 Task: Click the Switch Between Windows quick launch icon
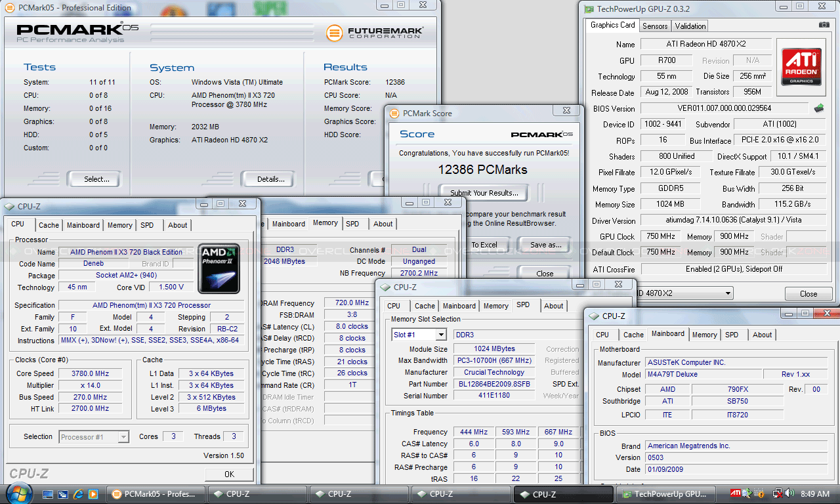tap(63, 493)
